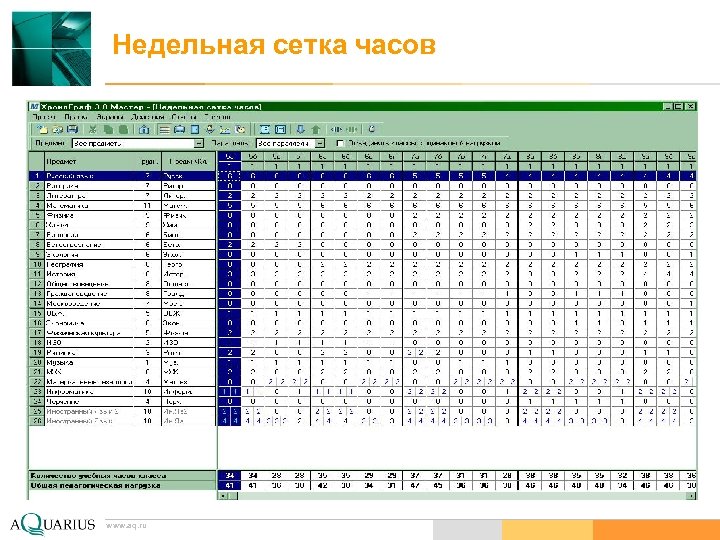Click the chart toolbar icon
Image resolution: width=720 pixels, height=540 pixels.
pos(225,129)
